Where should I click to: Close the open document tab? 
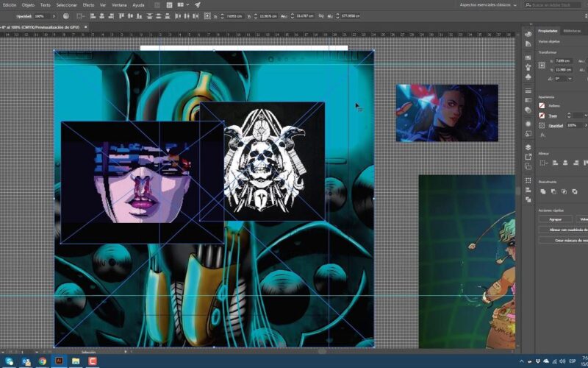point(85,27)
